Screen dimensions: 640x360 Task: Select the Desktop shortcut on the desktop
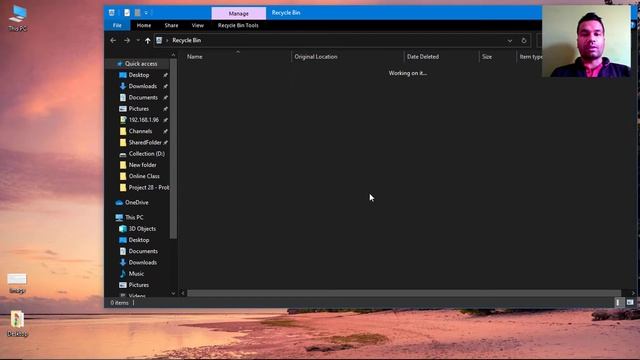pos(17,323)
